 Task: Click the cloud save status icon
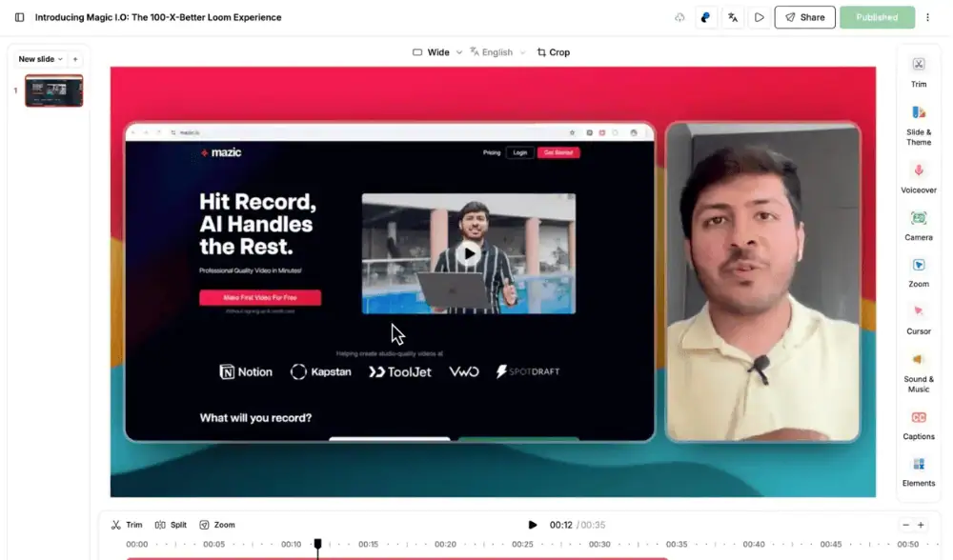click(x=679, y=17)
